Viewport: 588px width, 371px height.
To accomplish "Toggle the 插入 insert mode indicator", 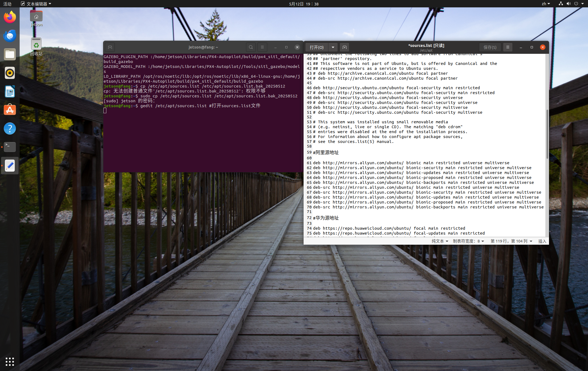I will [542, 241].
